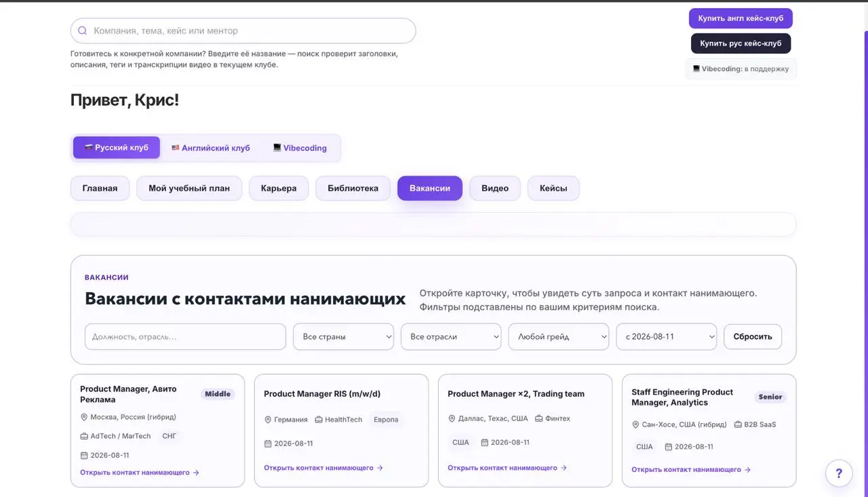
Task: Open Видео section
Action: (495, 188)
